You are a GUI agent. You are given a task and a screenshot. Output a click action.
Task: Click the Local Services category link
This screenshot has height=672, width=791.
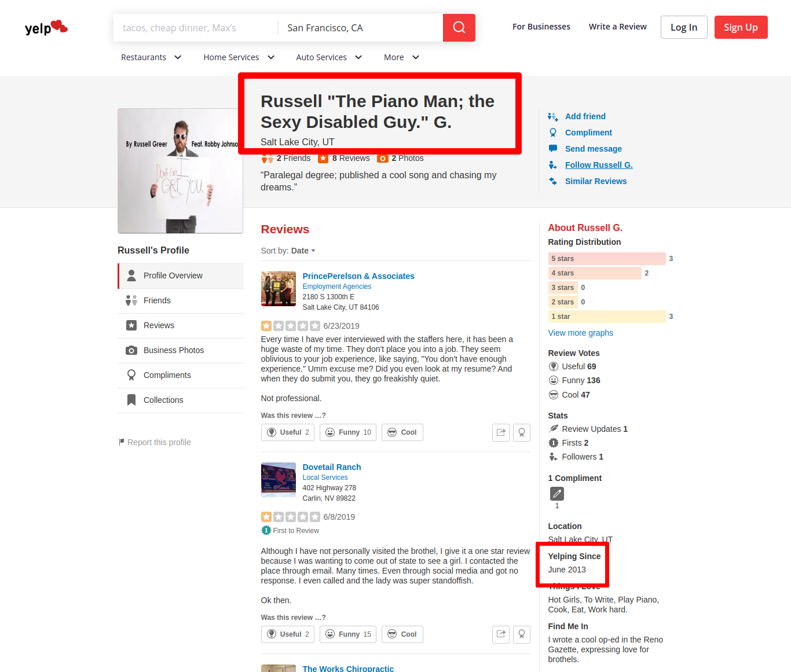pyautogui.click(x=325, y=478)
